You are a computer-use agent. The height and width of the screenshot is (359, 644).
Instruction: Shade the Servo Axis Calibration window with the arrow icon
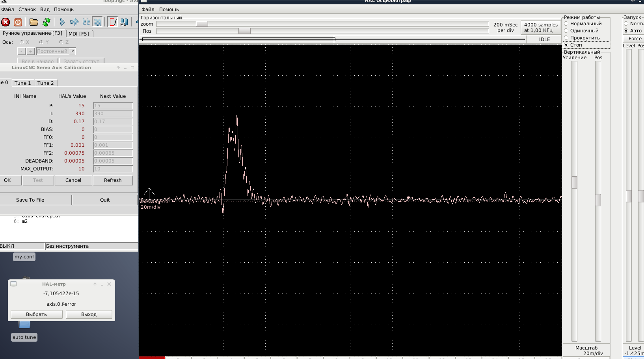[118, 67]
